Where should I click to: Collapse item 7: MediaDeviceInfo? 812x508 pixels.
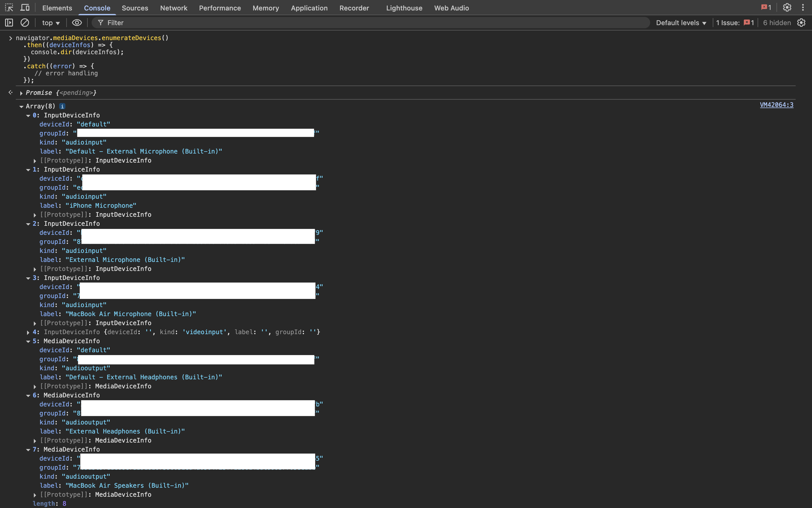pos(28,450)
